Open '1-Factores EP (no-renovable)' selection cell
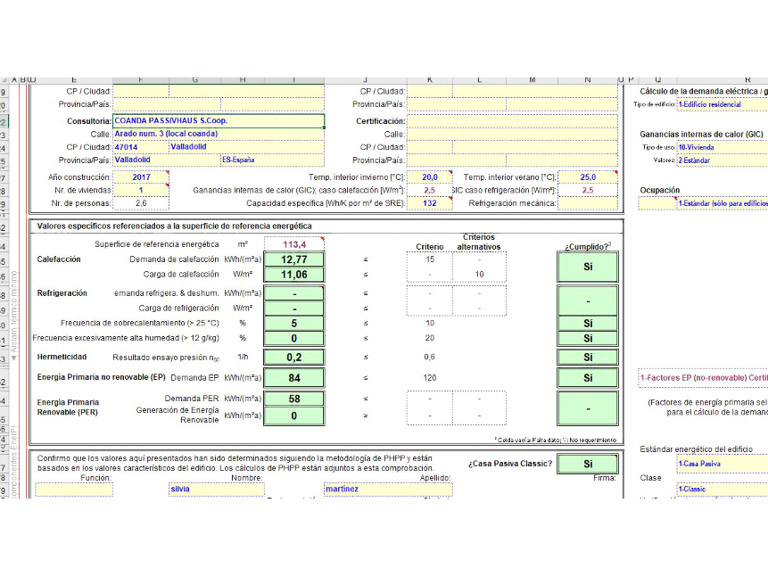This screenshot has width=768, height=576. tap(703, 378)
